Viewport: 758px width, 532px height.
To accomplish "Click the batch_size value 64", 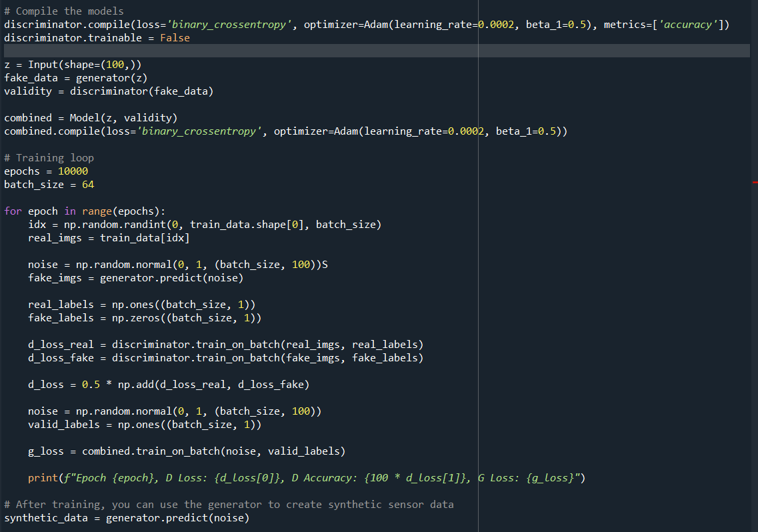I will click(x=88, y=185).
